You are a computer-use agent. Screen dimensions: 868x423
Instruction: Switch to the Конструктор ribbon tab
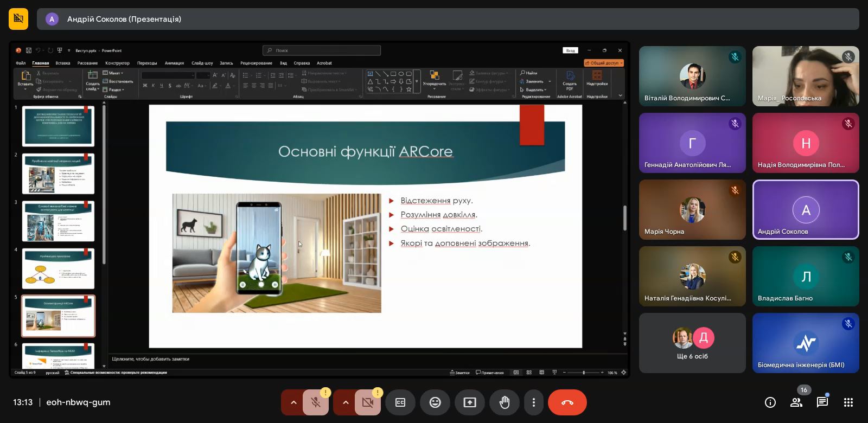[117, 63]
